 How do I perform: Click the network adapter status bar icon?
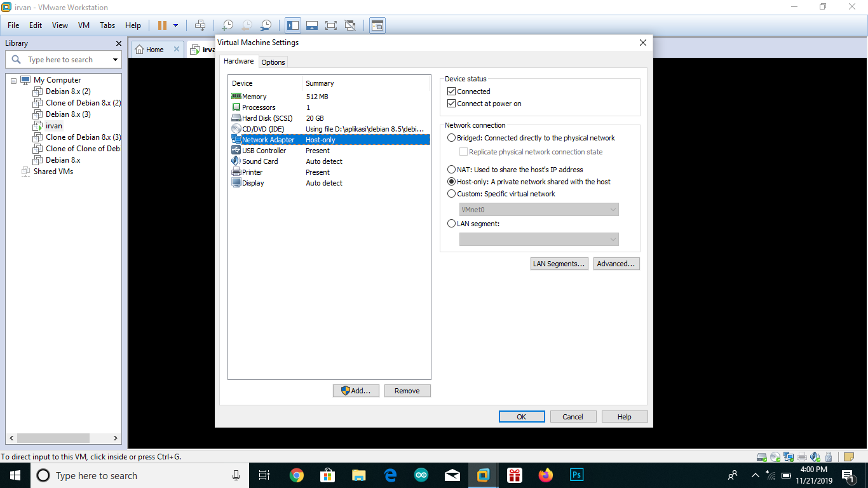[789, 456]
